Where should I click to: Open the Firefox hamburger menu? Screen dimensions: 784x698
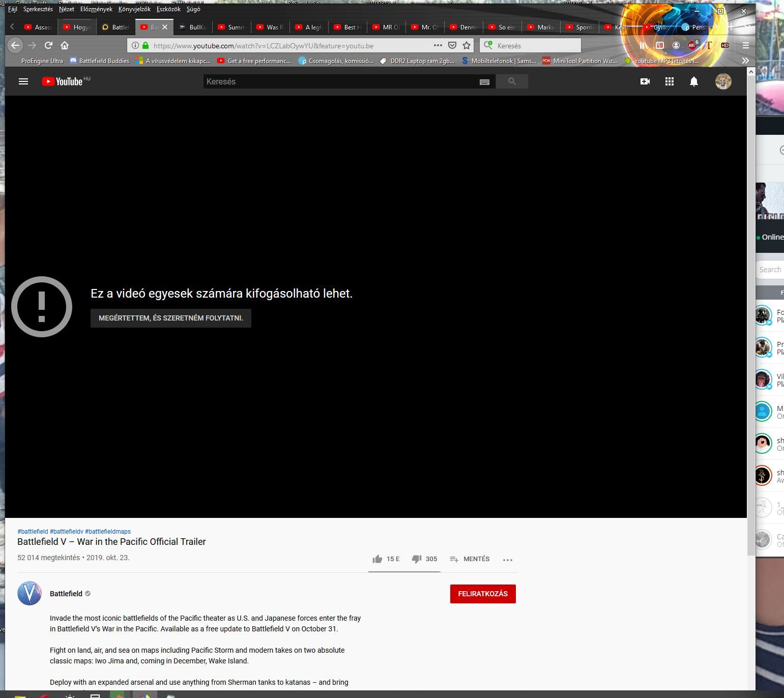pyautogui.click(x=746, y=45)
